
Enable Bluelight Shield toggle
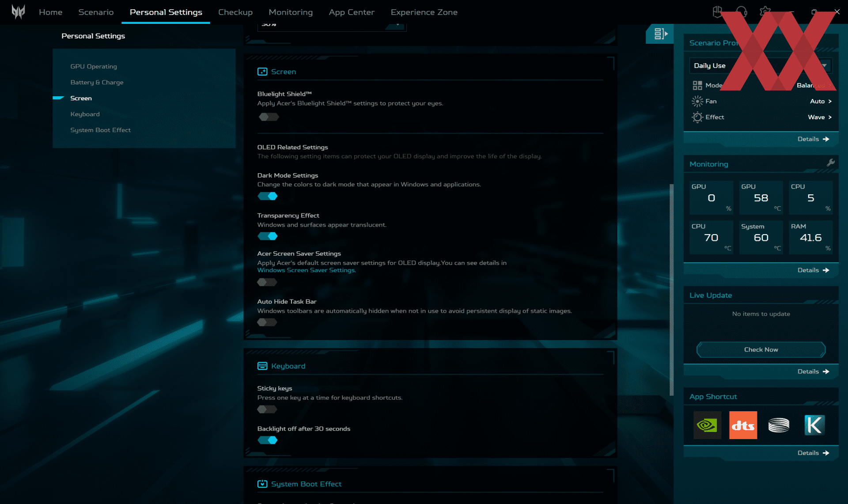tap(268, 117)
